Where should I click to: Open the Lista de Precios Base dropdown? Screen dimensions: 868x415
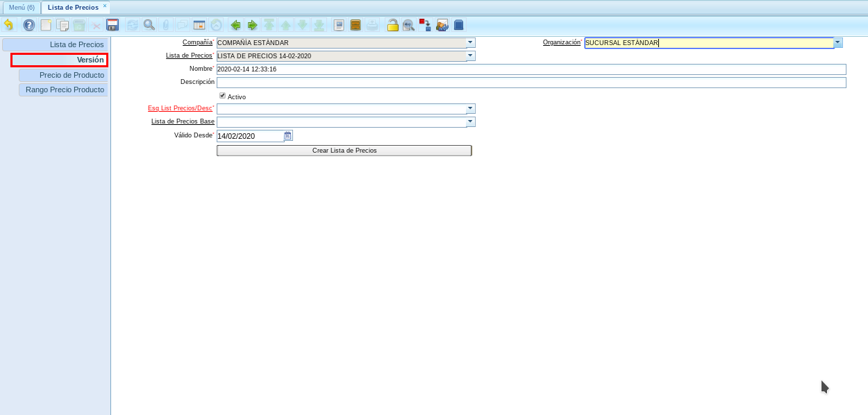point(471,121)
